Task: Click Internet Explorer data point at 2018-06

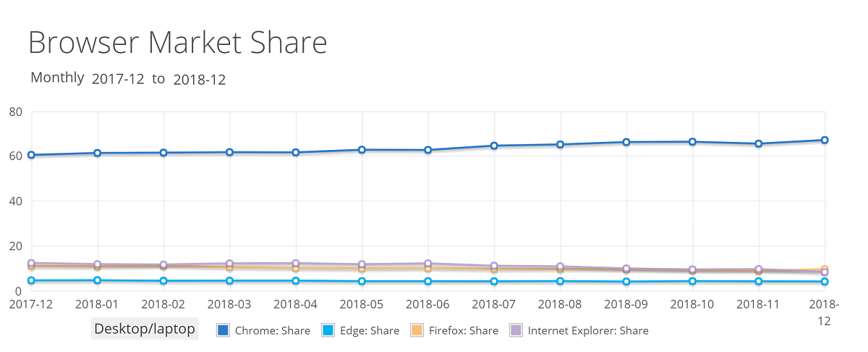Action: [x=428, y=264]
